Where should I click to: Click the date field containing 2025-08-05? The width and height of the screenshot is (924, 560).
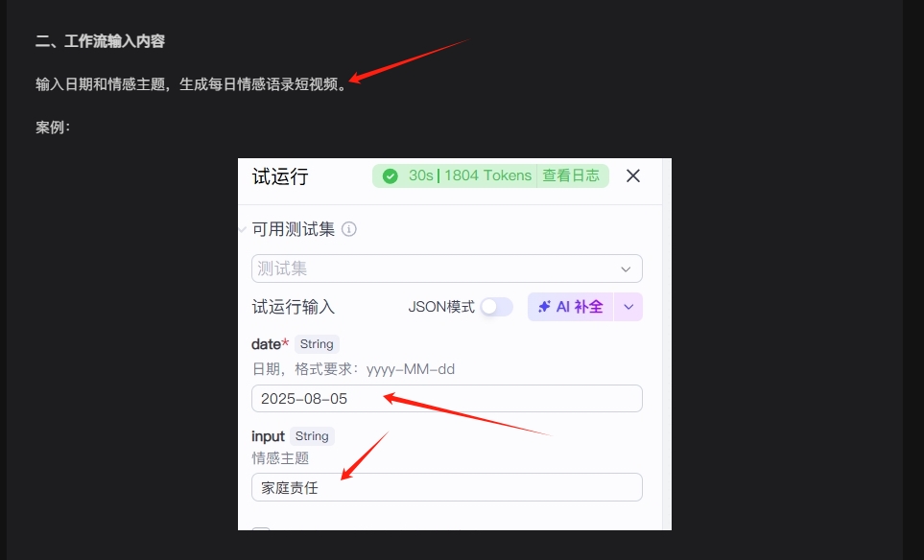(446, 399)
